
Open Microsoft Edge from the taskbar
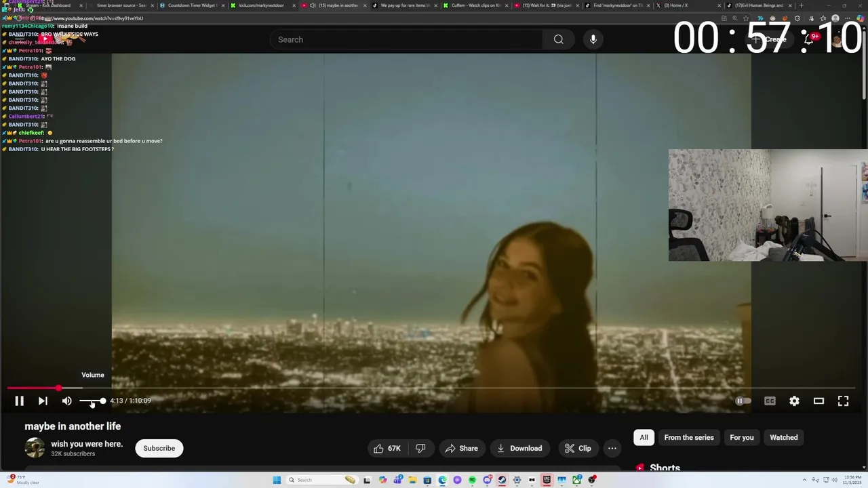pyautogui.click(x=443, y=480)
